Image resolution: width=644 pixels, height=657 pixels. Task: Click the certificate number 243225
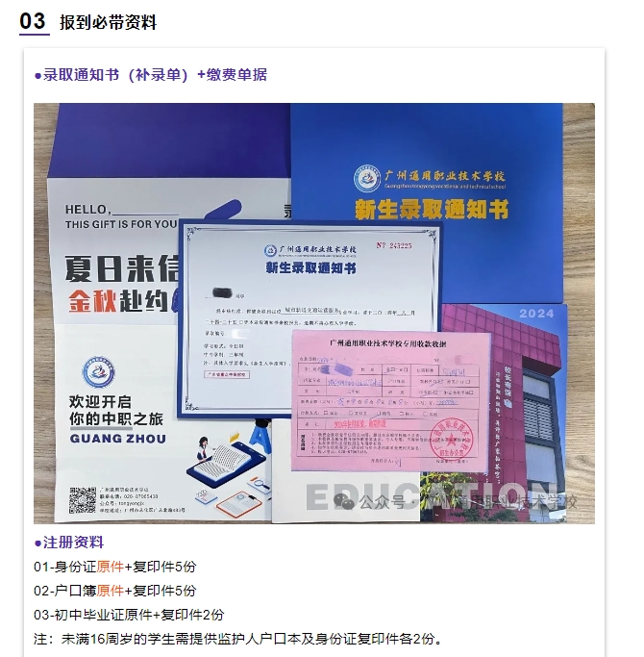400,245
